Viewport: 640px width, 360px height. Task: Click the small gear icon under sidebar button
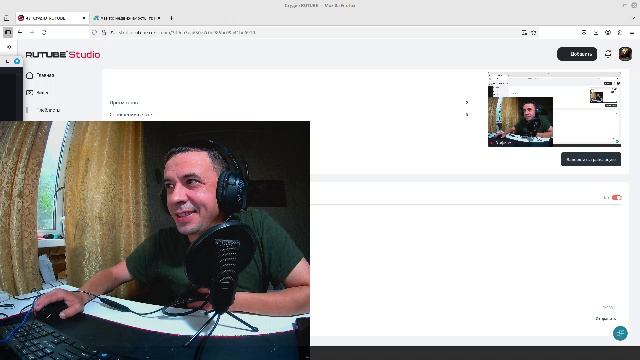[9, 47]
